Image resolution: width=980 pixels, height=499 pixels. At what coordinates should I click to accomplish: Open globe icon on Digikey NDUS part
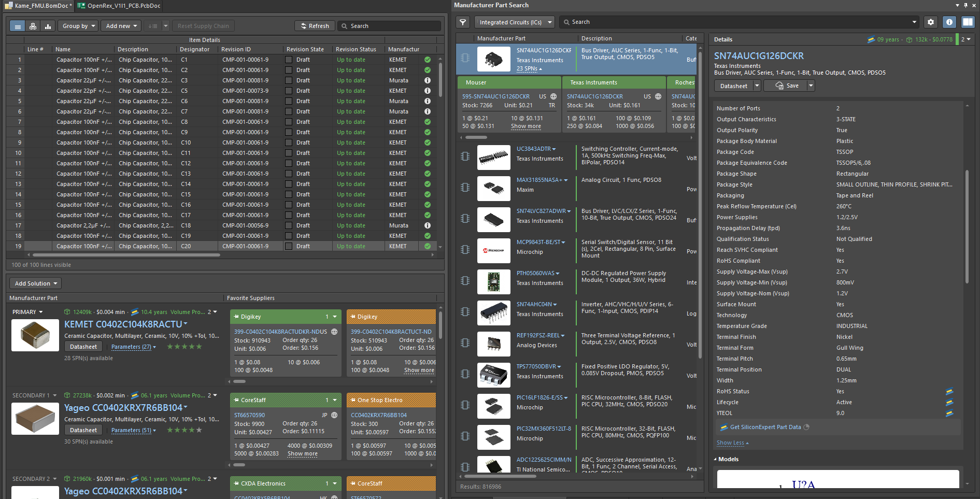334,332
